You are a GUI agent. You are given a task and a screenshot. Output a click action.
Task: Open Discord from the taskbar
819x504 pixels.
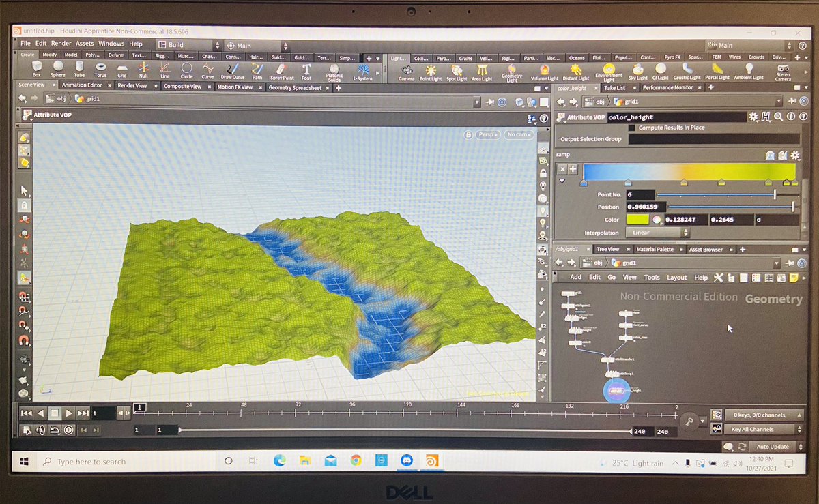[x=407, y=461]
